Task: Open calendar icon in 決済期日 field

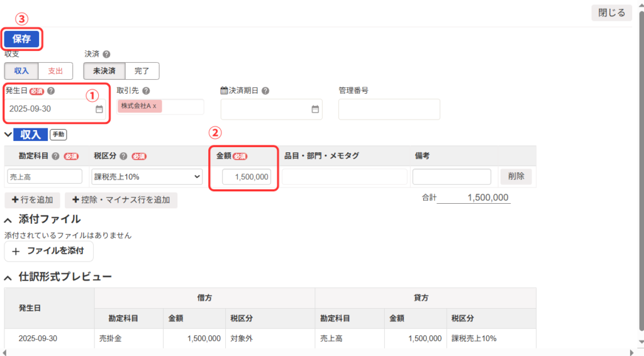Action: [x=315, y=109]
